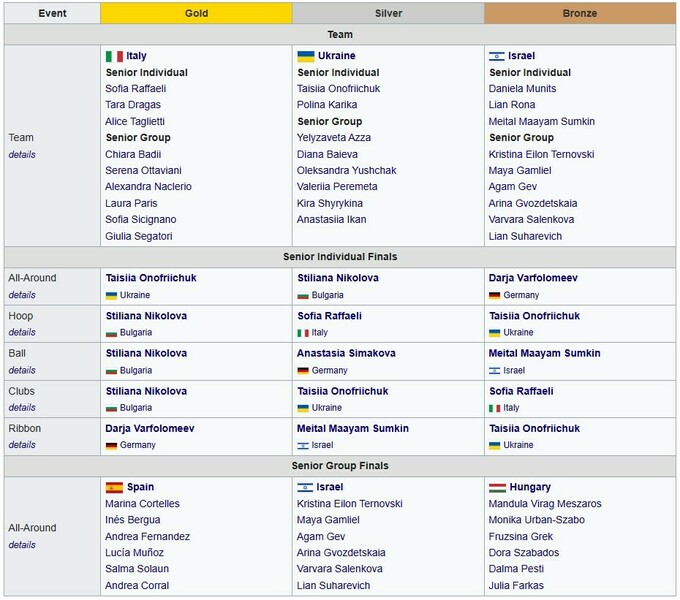Image resolution: width=680 pixels, height=600 pixels.
Task: Open Meital Maayam Sumkin link in Ball bronze
Action: point(544,353)
